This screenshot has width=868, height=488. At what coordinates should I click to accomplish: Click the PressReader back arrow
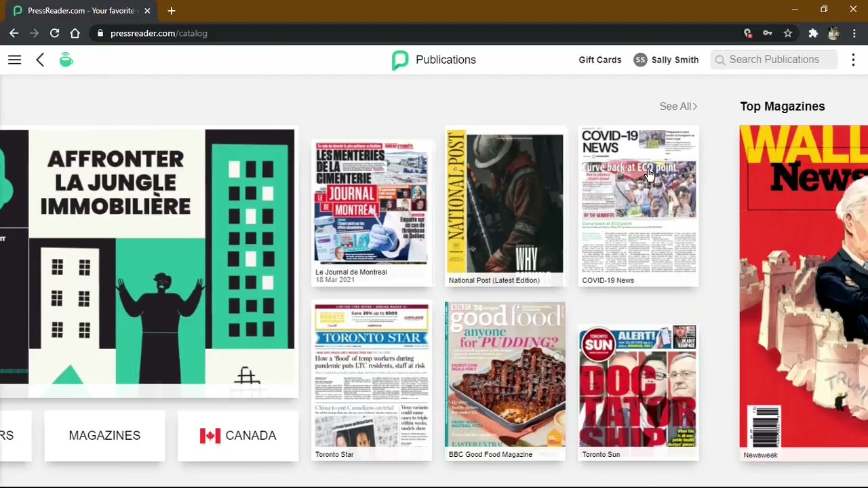click(x=40, y=60)
